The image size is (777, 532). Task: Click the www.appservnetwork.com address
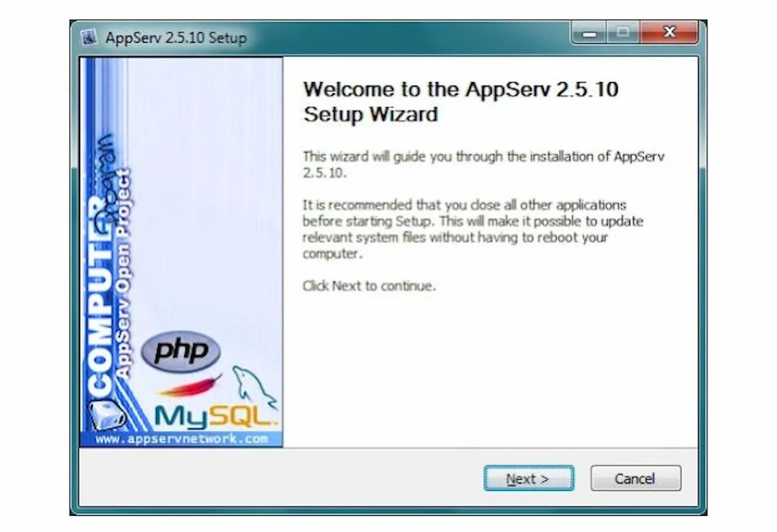(x=181, y=439)
